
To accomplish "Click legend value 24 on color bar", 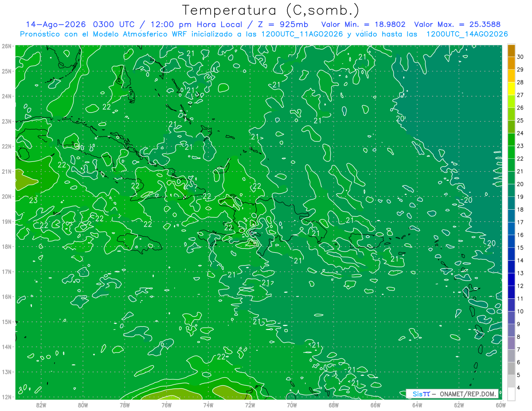I will click(520, 133).
